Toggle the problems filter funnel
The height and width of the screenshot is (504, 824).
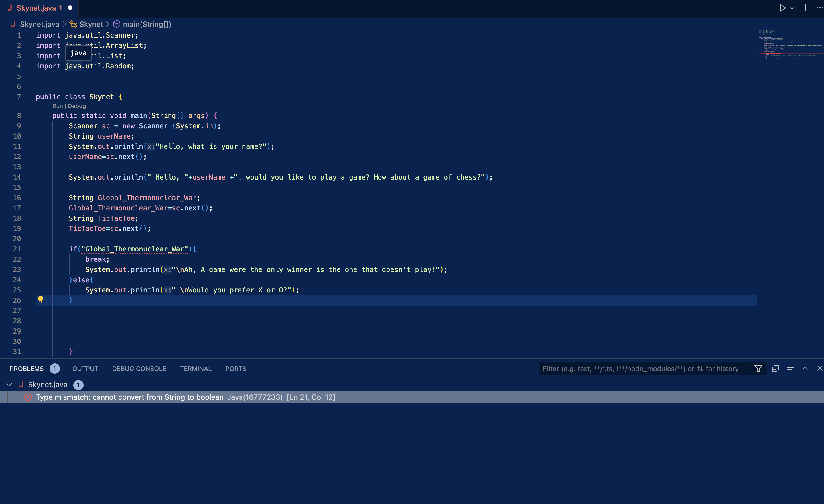click(x=758, y=369)
